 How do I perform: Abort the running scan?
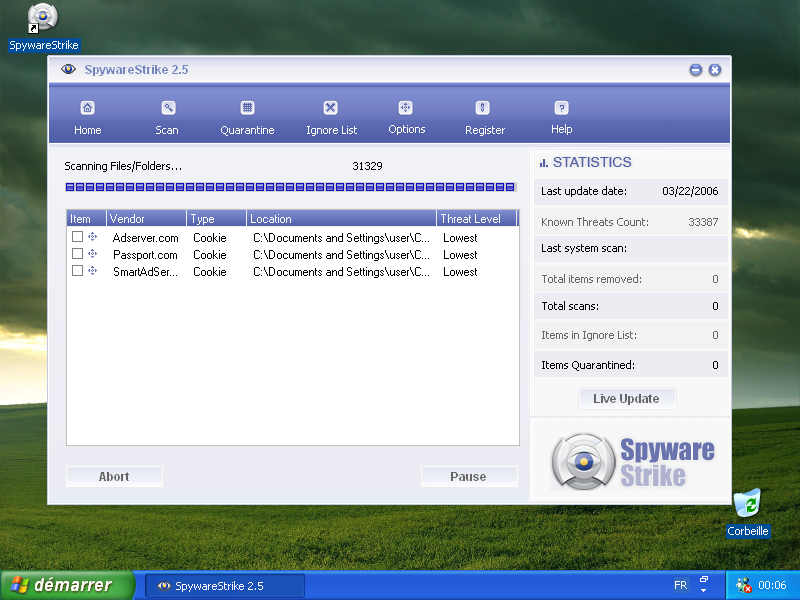pyautogui.click(x=114, y=477)
